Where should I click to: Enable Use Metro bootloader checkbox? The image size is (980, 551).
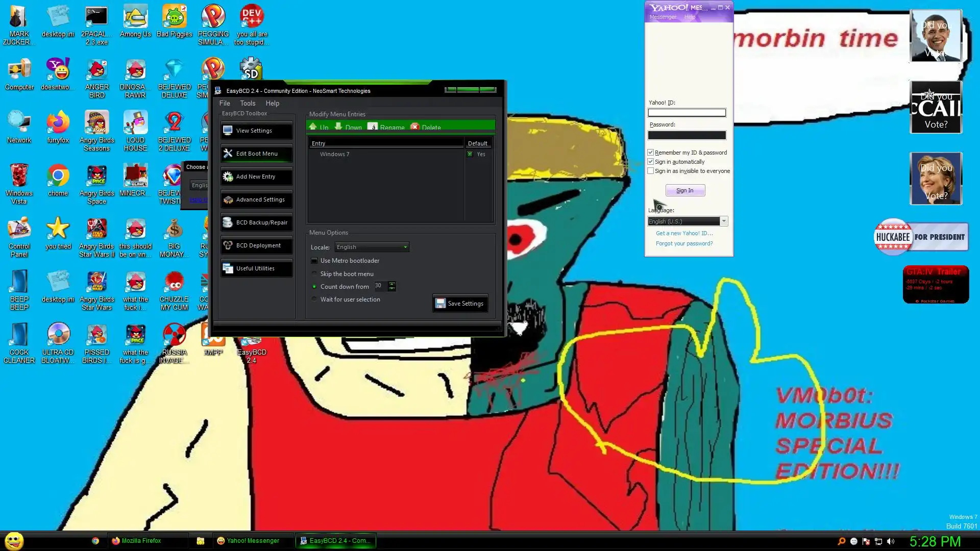tap(314, 261)
